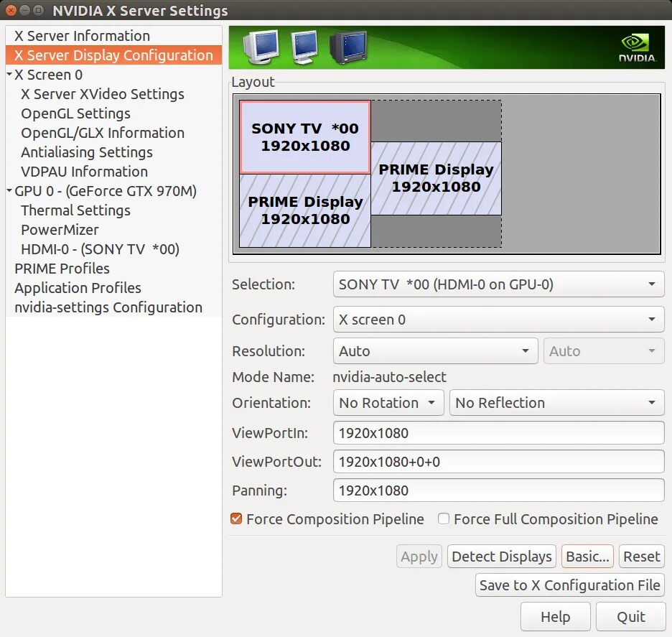Collapse the X Screen 0 tree node
The image size is (672, 637).
(x=9, y=74)
